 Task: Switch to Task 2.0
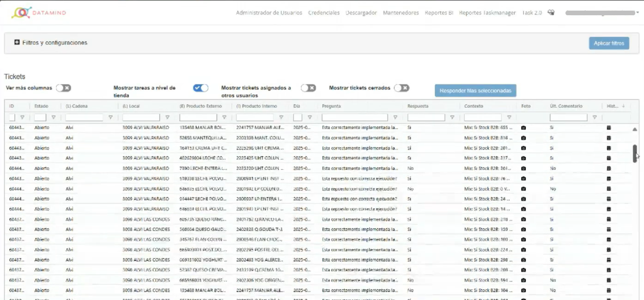click(x=532, y=13)
